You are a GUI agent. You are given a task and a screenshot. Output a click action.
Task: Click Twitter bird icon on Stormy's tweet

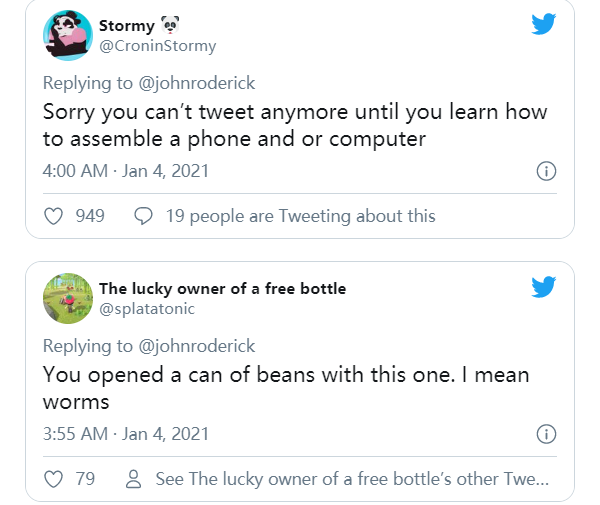click(543, 24)
